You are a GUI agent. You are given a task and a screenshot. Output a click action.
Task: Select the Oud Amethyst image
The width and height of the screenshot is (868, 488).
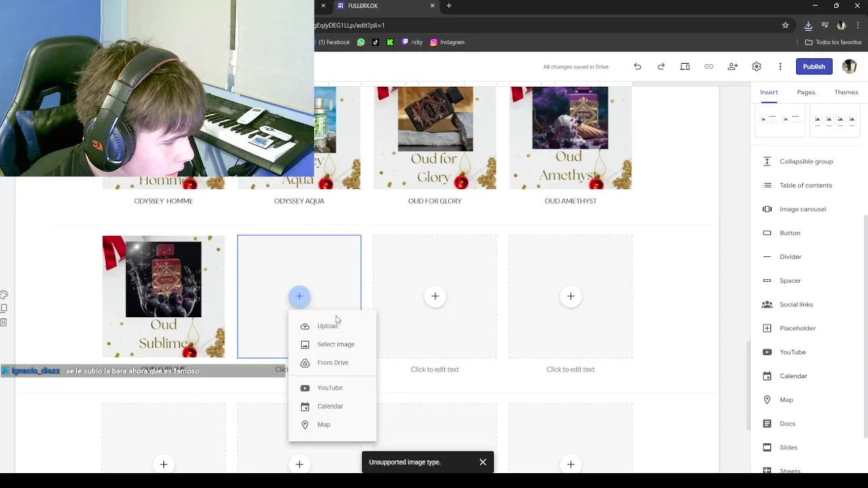point(570,138)
